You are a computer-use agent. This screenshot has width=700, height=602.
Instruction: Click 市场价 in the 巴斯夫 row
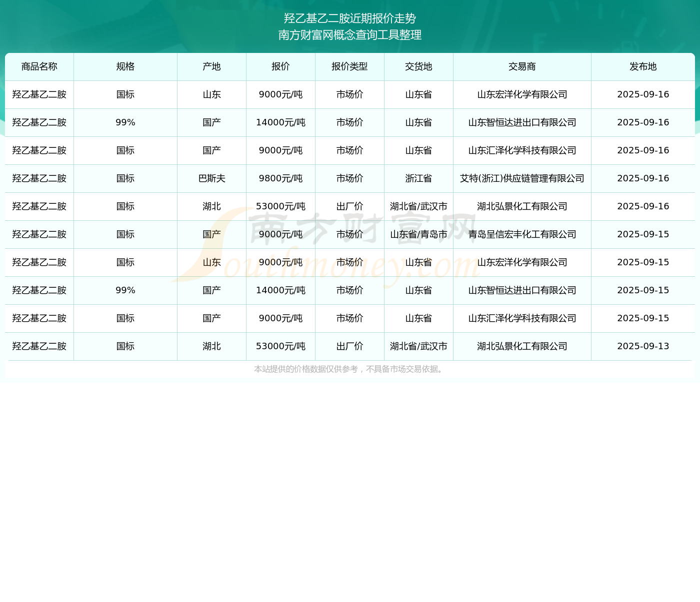point(350,178)
